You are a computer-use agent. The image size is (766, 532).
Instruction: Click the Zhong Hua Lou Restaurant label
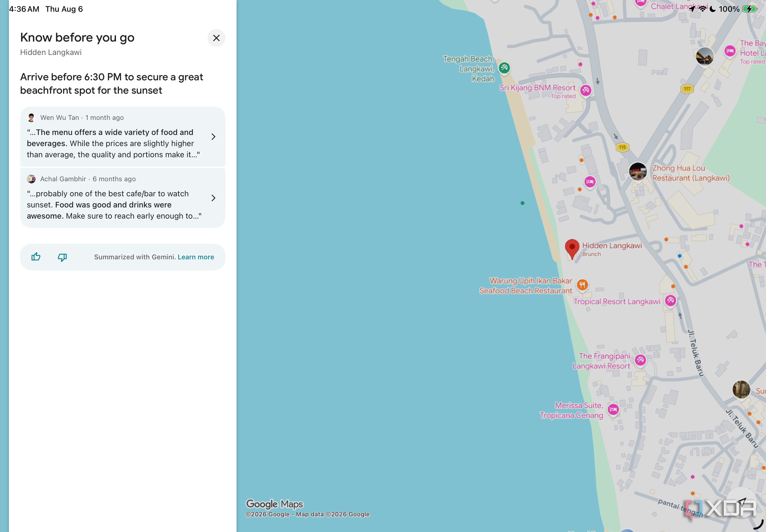click(x=691, y=173)
